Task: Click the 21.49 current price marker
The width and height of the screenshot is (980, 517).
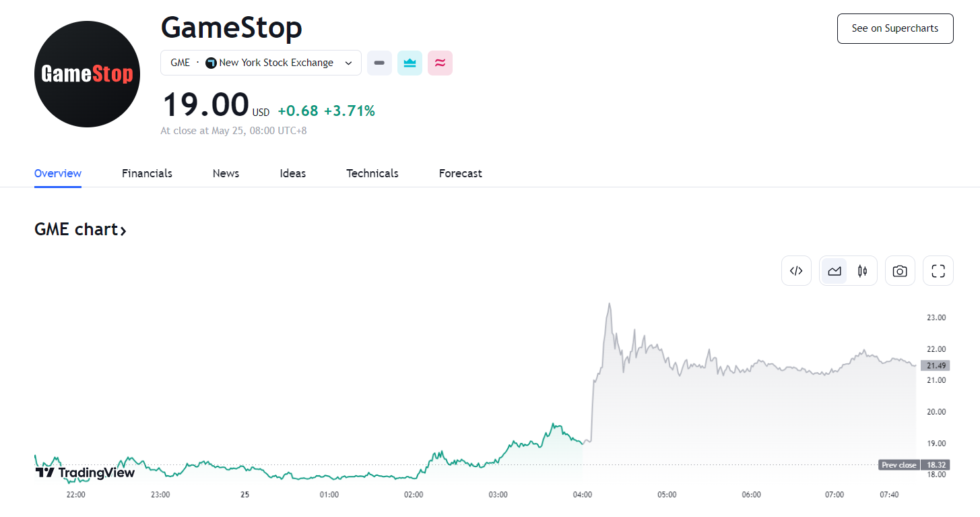Action: 936,365
